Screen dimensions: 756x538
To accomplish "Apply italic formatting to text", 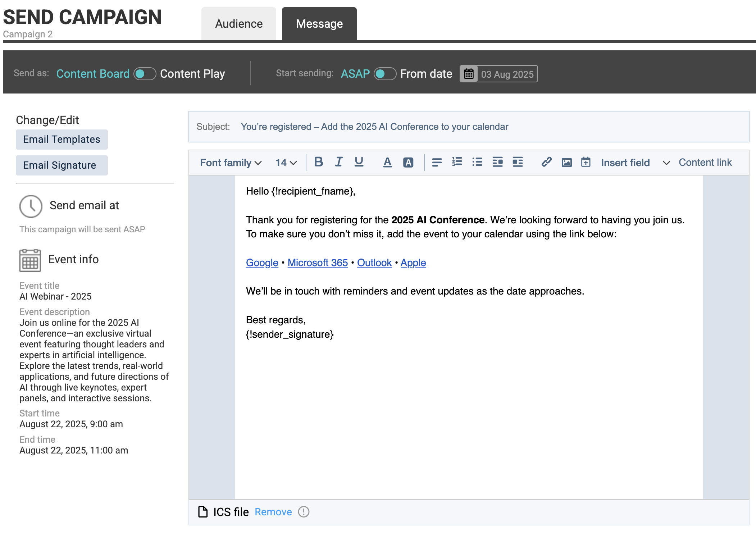I will [338, 162].
